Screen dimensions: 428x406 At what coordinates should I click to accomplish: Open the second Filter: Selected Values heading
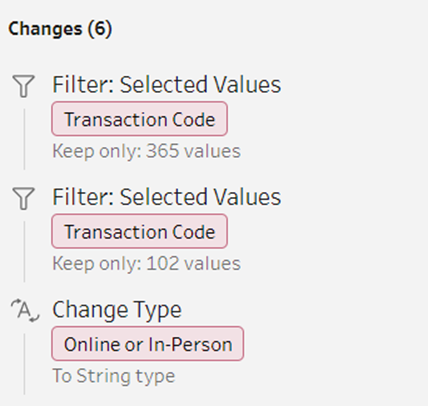click(167, 197)
